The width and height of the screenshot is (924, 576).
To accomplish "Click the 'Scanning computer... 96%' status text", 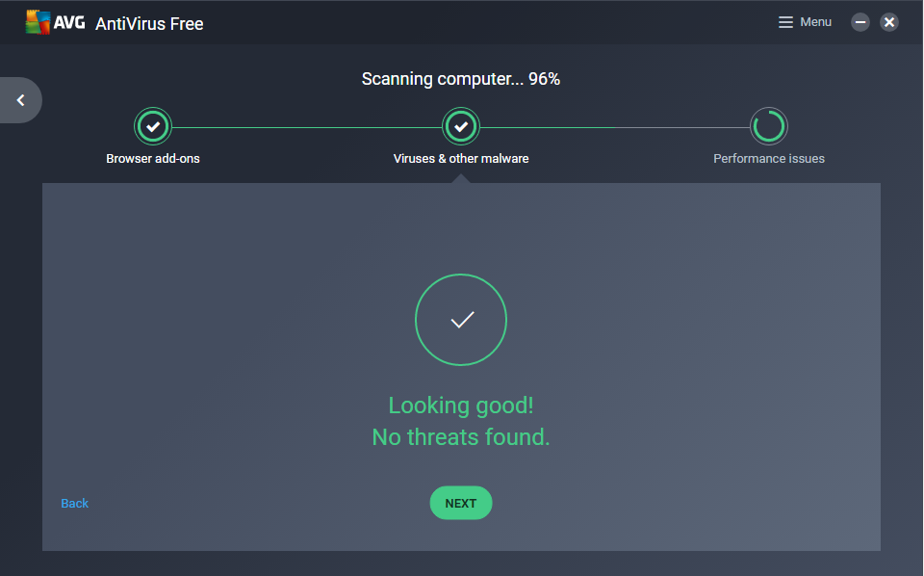I will pos(461,79).
